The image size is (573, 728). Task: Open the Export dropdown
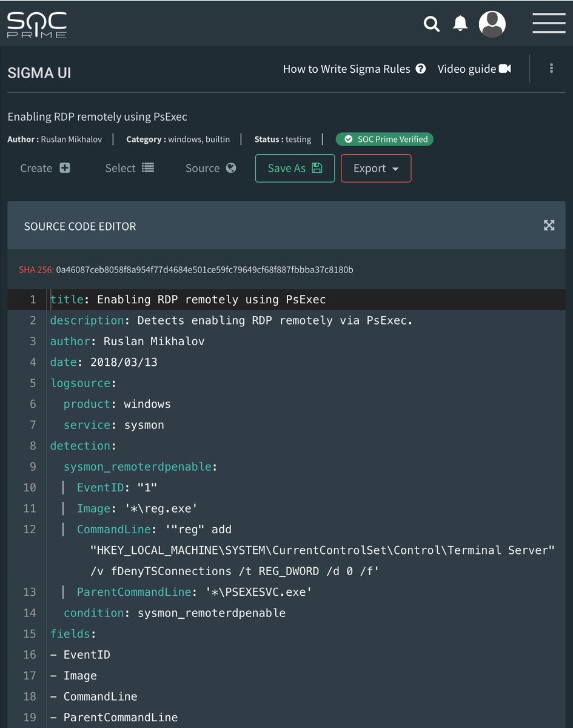click(376, 168)
